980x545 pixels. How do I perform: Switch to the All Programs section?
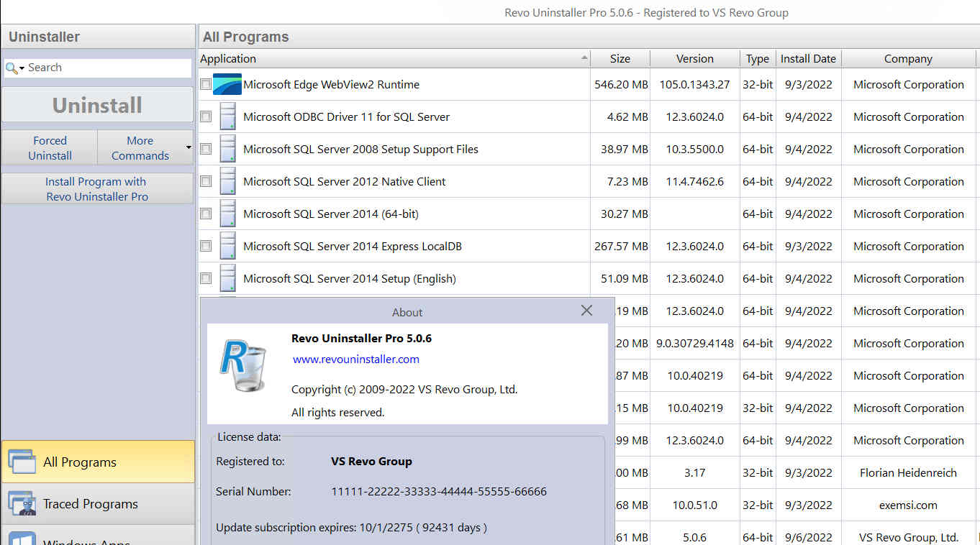(x=98, y=462)
